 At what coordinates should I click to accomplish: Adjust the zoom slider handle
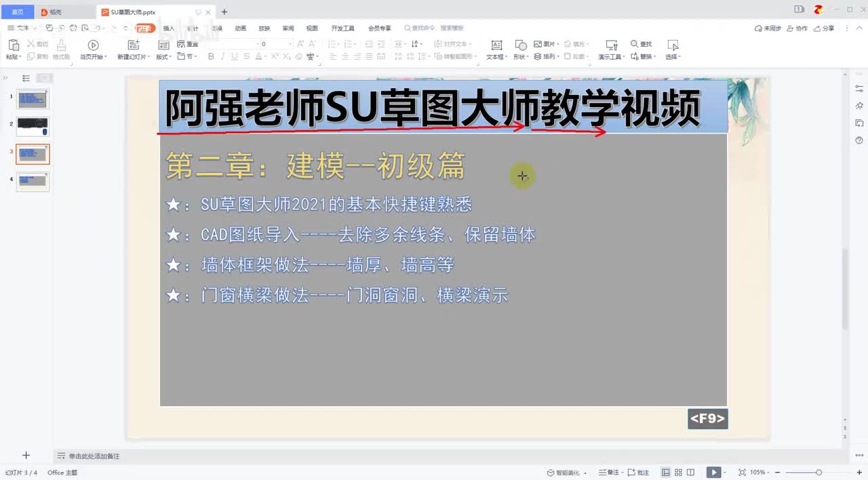pyautogui.click(x=818, y=473)
